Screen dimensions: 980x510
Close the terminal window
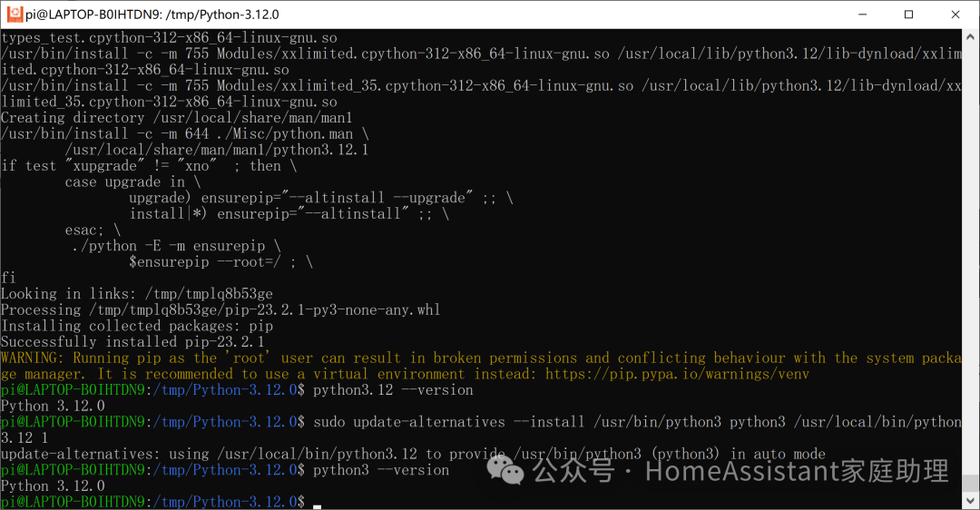[955, 15]
